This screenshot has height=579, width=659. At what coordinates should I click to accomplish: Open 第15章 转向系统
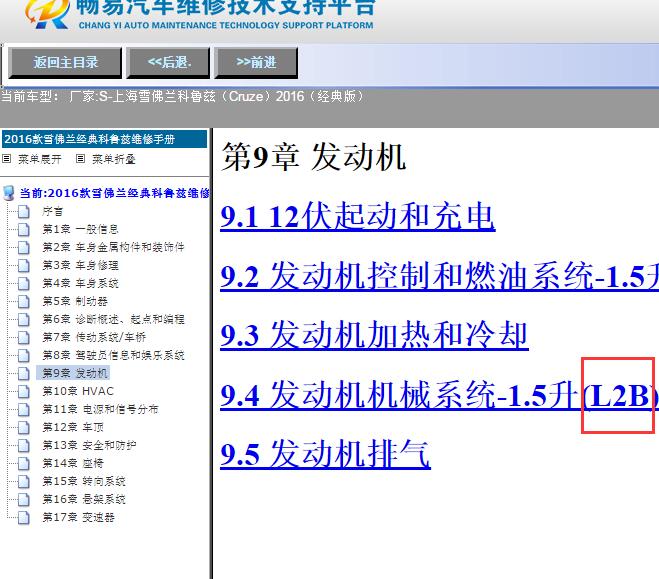point(84,481)
